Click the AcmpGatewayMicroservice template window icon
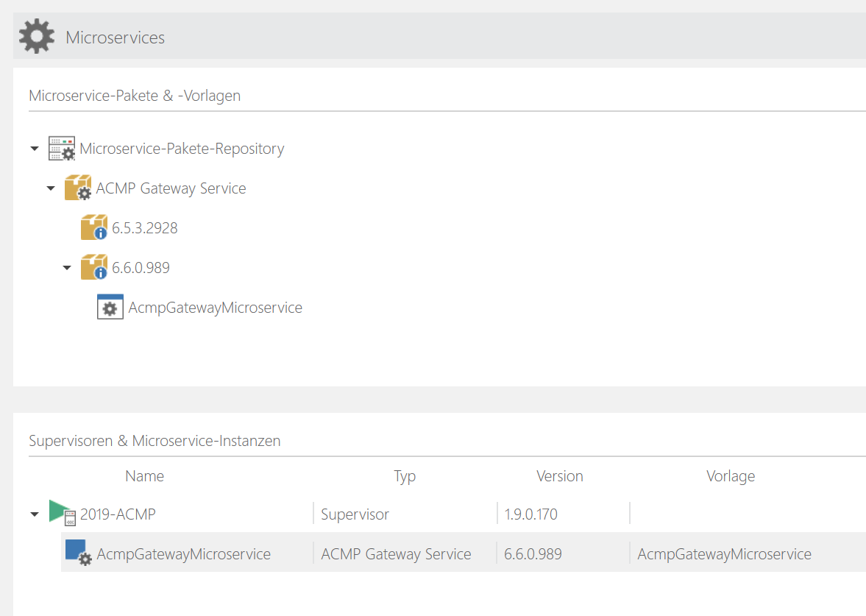The image size is (866, 616). (x=110, y=308)
